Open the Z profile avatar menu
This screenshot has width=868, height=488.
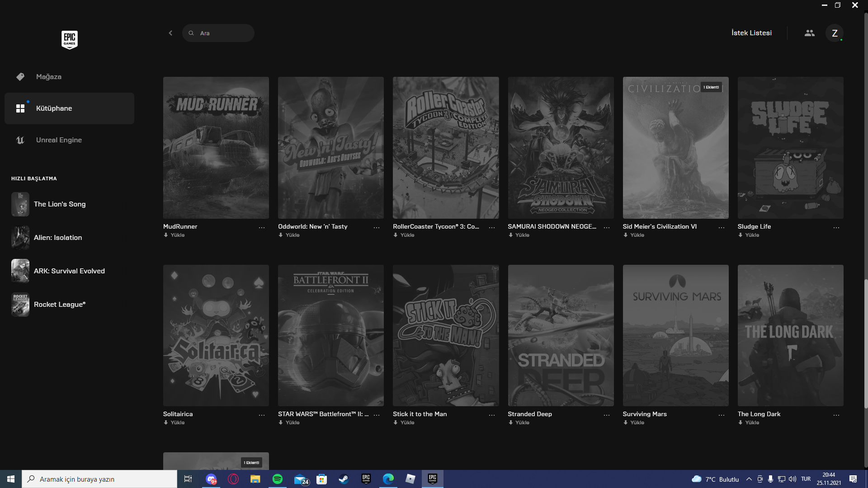835,33
